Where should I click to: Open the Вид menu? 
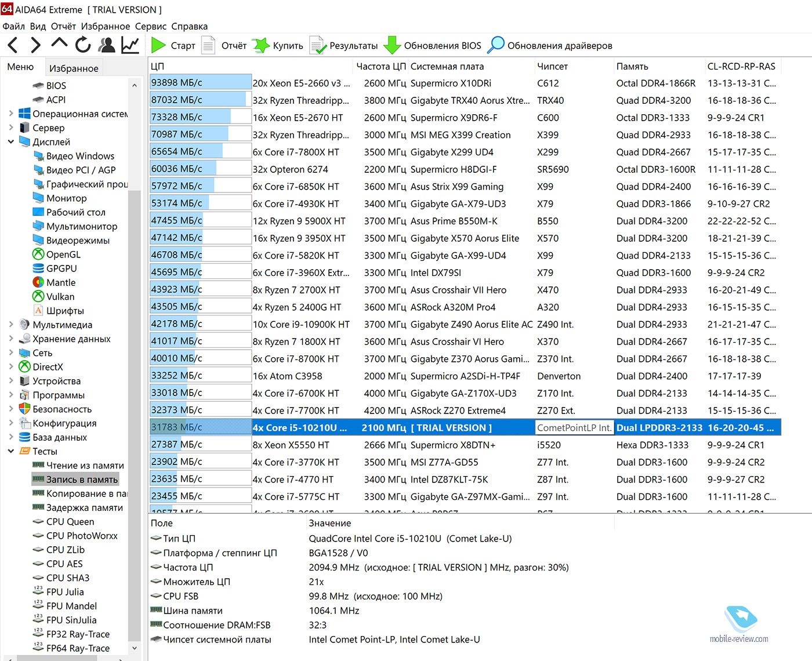click(x=38, y=26)
